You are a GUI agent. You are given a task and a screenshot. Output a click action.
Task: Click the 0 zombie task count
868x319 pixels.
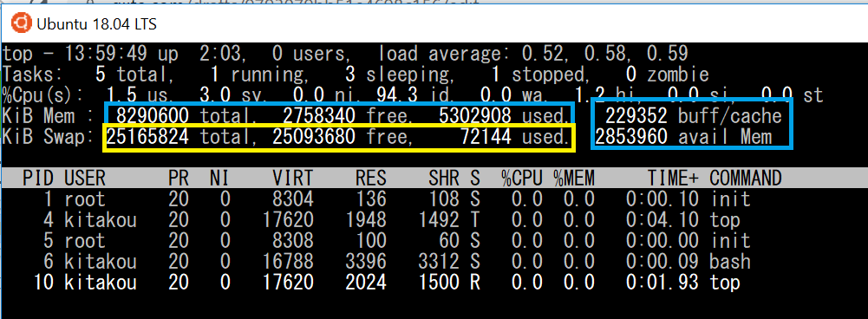[x=669, y=75]
